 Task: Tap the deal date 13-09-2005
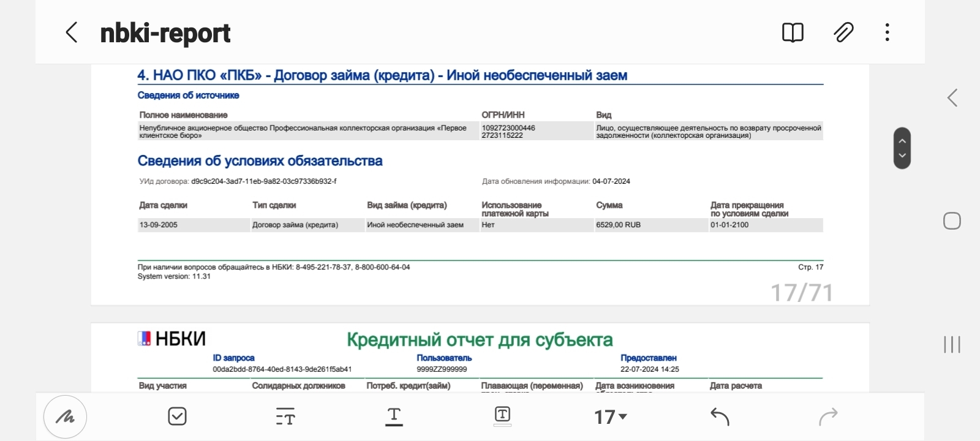[x=159, y=225]
